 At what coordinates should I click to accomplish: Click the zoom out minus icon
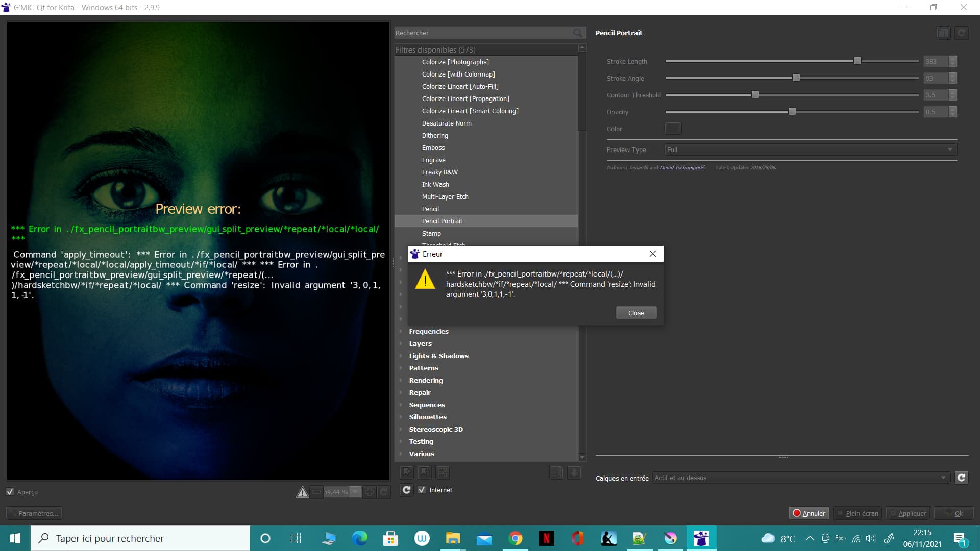316,492
